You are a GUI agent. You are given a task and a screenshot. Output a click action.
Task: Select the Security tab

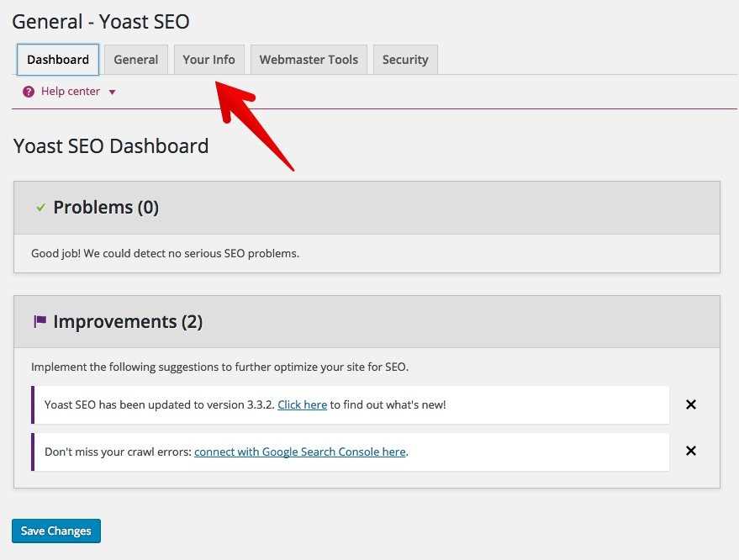[x=405, y=59]
